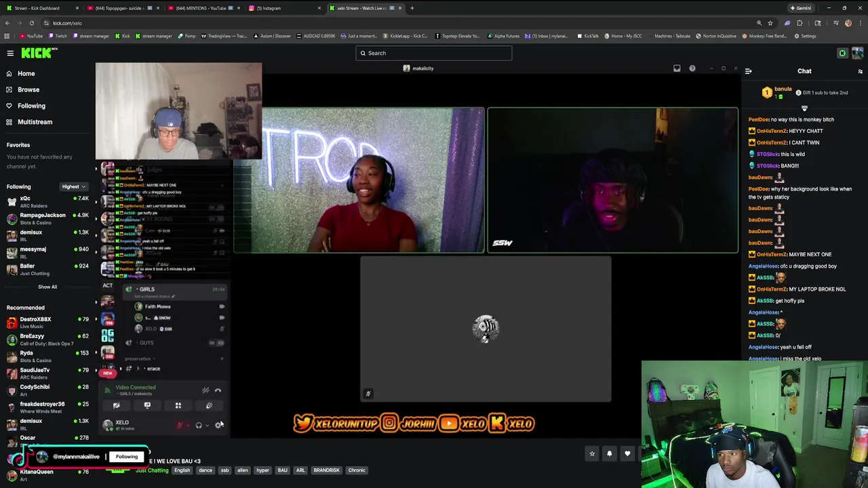The height and width of the screenshot is (488, 868).
Task: Click the Discord help question mark icon
Action: (x=692, y=68)
